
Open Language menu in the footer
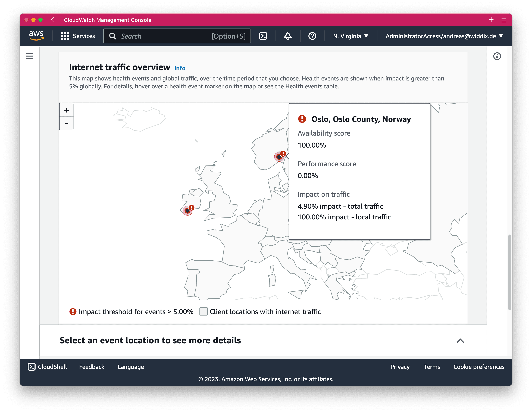(131, 367)
